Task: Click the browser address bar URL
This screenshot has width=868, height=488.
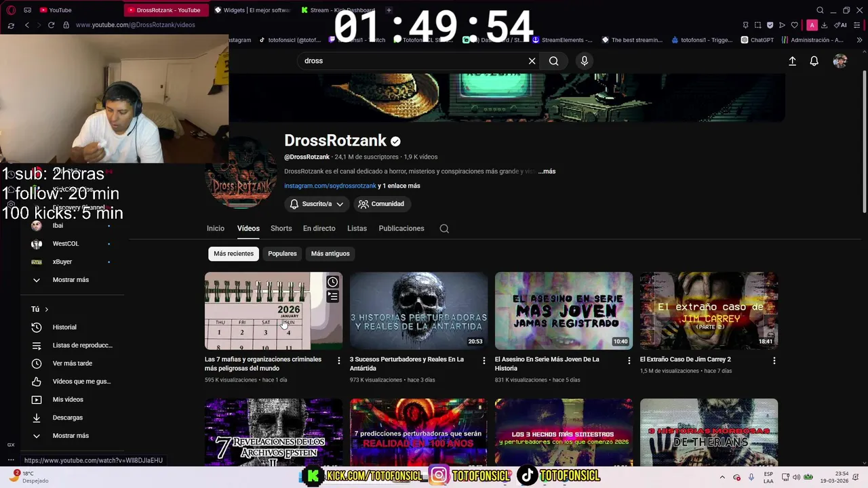Action: [136, 25]
